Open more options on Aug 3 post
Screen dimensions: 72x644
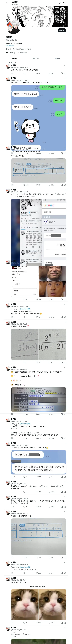click(x=65, y=322)
